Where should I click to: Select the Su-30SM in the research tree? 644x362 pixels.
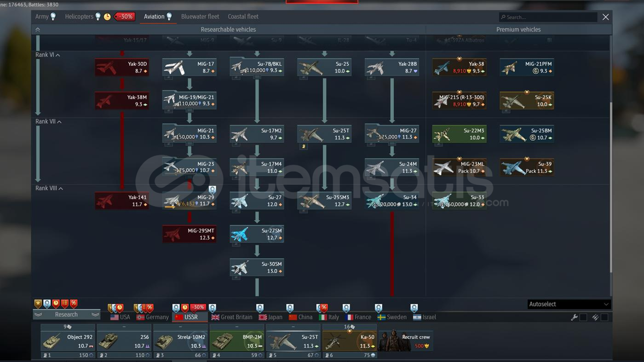[x=257, y=268]
